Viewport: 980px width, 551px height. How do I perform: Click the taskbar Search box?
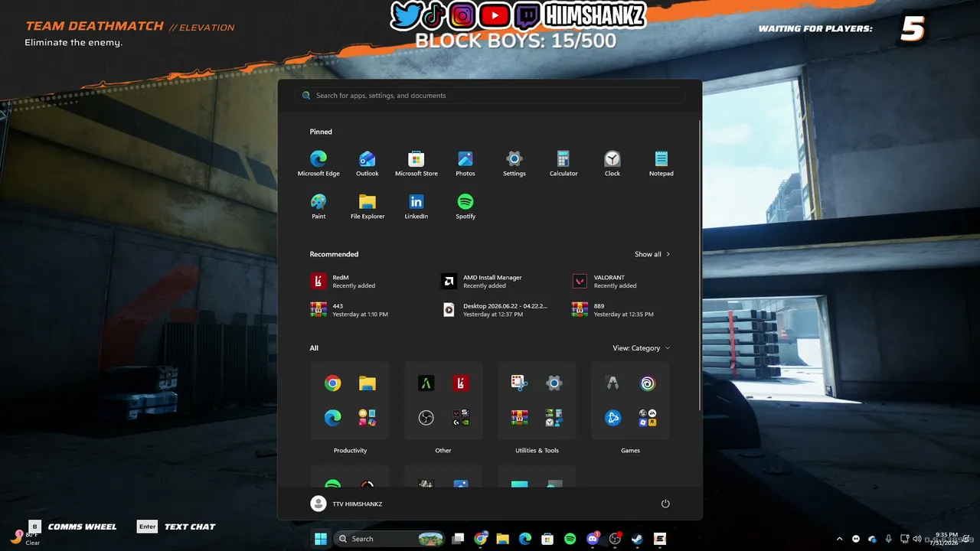(390, 539)
